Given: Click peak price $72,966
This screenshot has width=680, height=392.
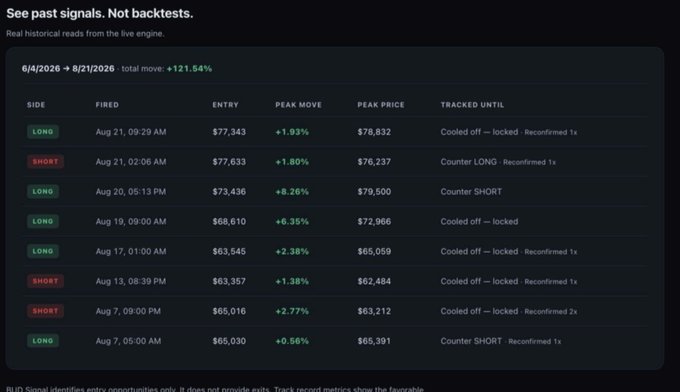Looking at the screenshot, I should pos(374,222).
